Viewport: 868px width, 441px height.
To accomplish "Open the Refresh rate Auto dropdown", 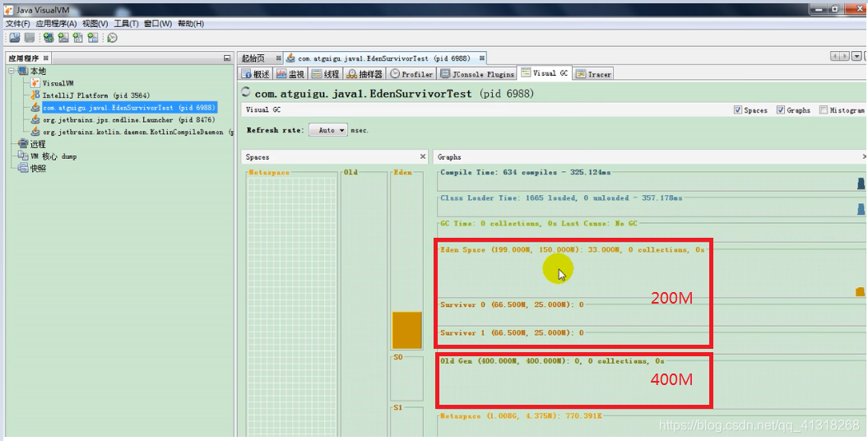I will (328, 130).
